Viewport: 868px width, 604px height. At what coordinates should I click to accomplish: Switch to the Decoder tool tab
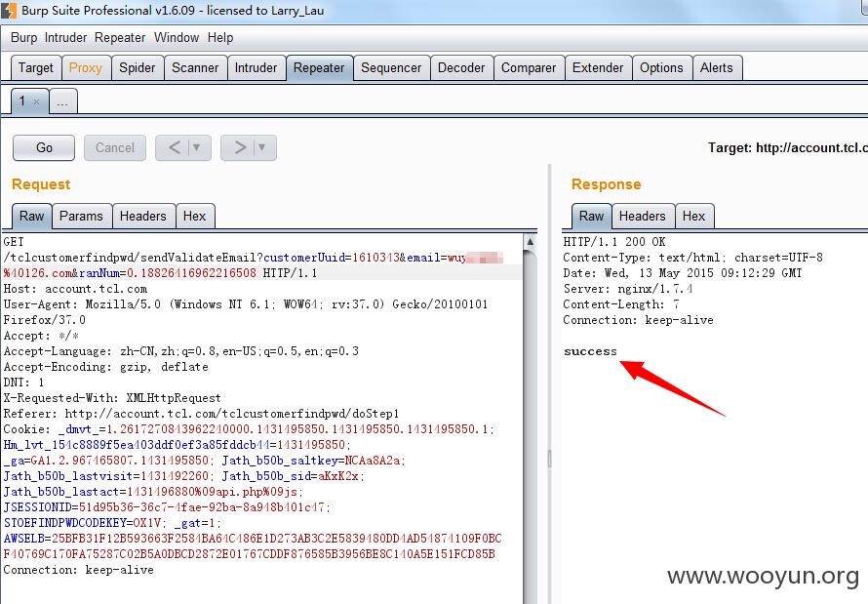461,67
